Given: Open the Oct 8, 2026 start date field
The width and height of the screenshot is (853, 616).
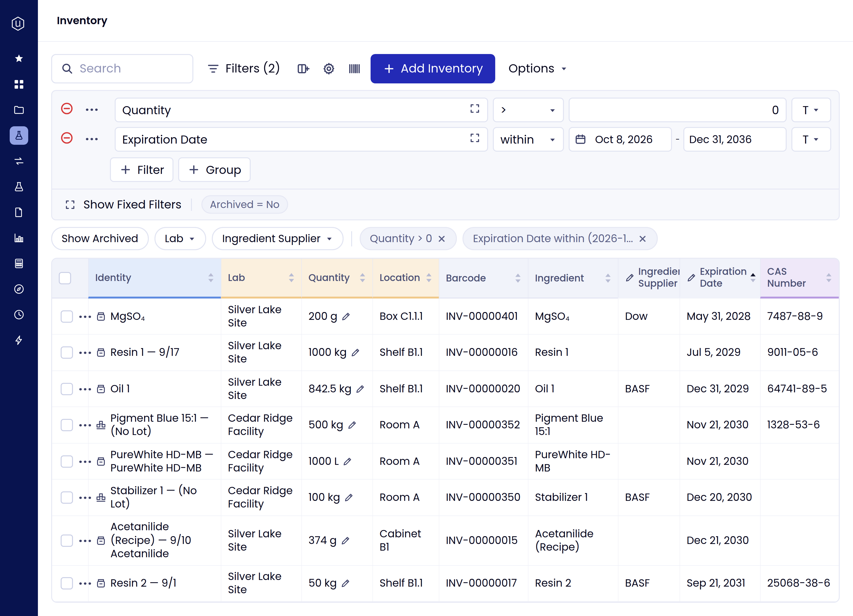Looking at the screenshot, I should pos(620,139).
